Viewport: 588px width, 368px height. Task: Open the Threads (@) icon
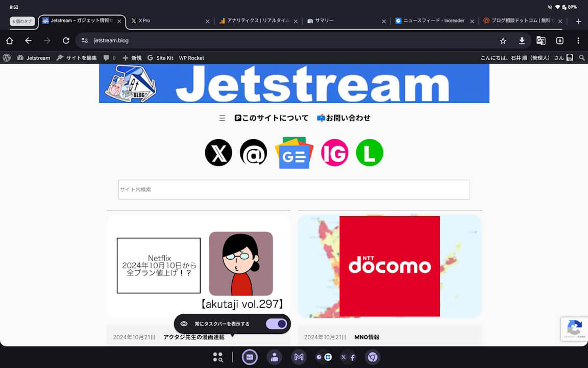click(x=254, y=152)
